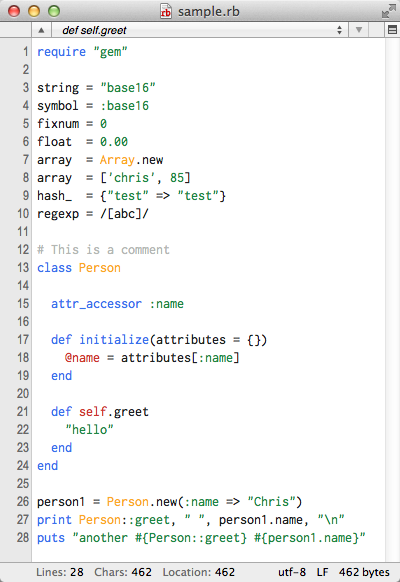Place cursor in 'class Person' line
Image resolution: width=400 pixels, height=582 pixels.
[x=79, y=268]
